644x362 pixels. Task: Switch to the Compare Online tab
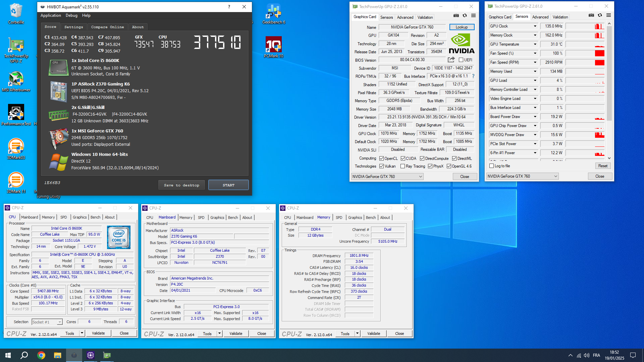107,27
